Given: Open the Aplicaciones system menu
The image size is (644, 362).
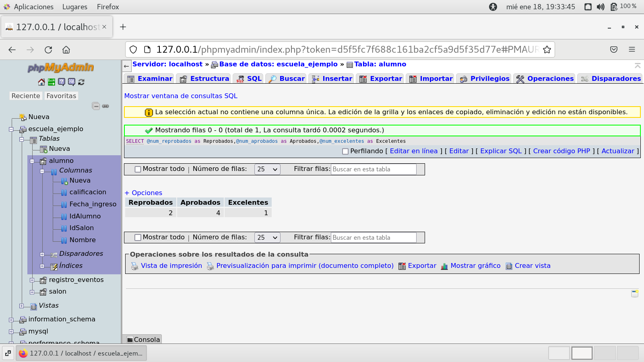Looking at the screenshot, I should [33, 7].
